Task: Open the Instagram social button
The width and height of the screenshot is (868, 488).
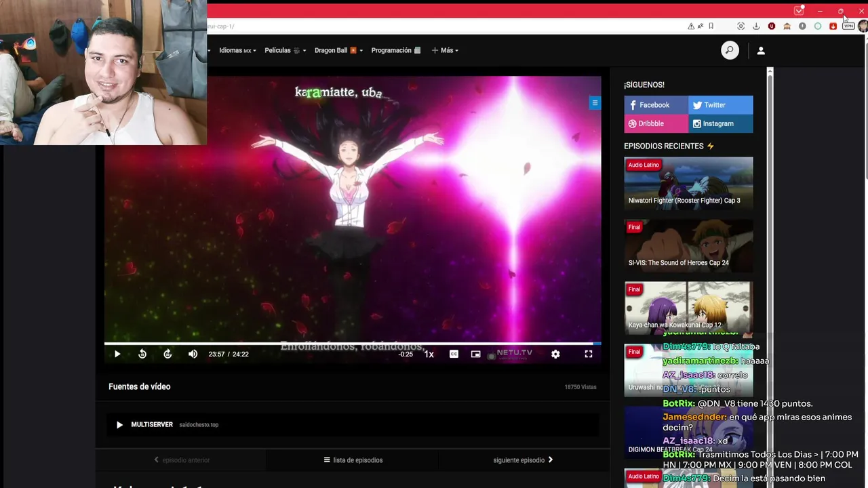Action: (x=721, y=123)
